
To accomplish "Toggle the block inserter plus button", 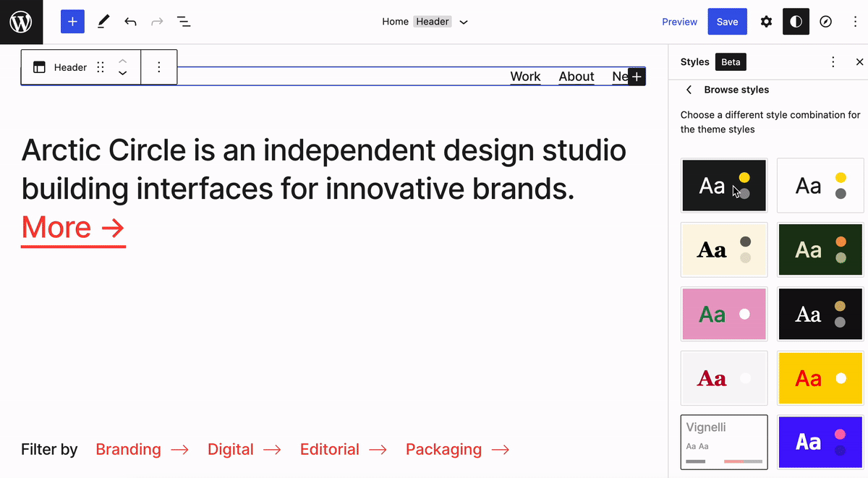I will pyautogui.click(x=72, y=22).
